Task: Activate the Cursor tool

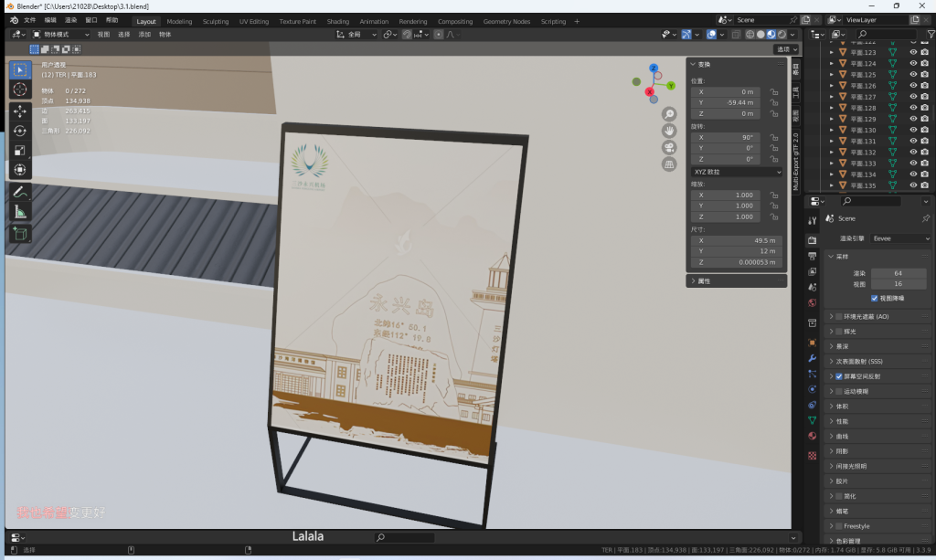Action: tap(20, 90)
